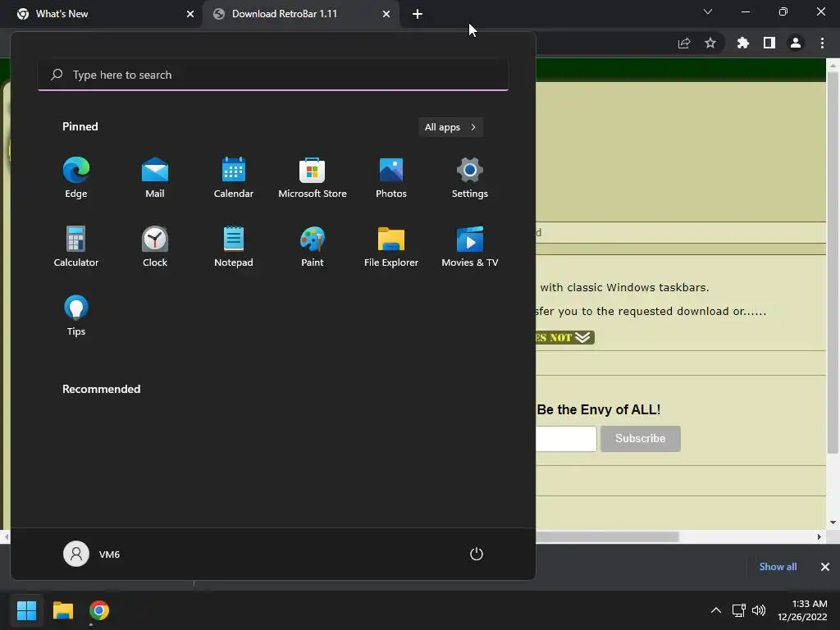The height and width of the screenshot is (630, 840).
Task: Switch to the Download RetroBar 1.11 tab
Action: [300, 14]
